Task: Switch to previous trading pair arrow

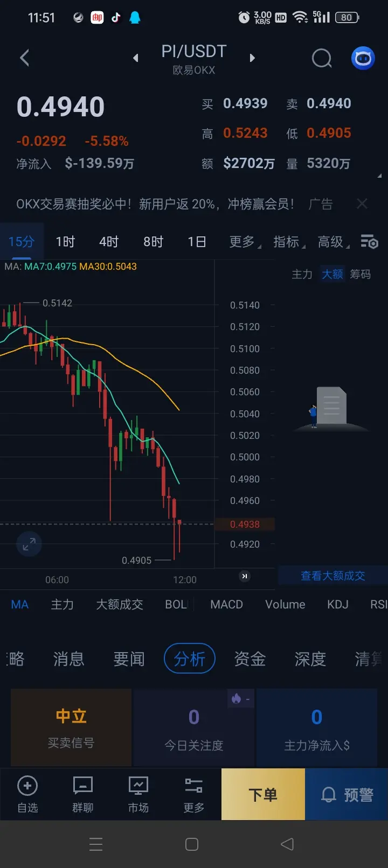Action: [136, 58]
